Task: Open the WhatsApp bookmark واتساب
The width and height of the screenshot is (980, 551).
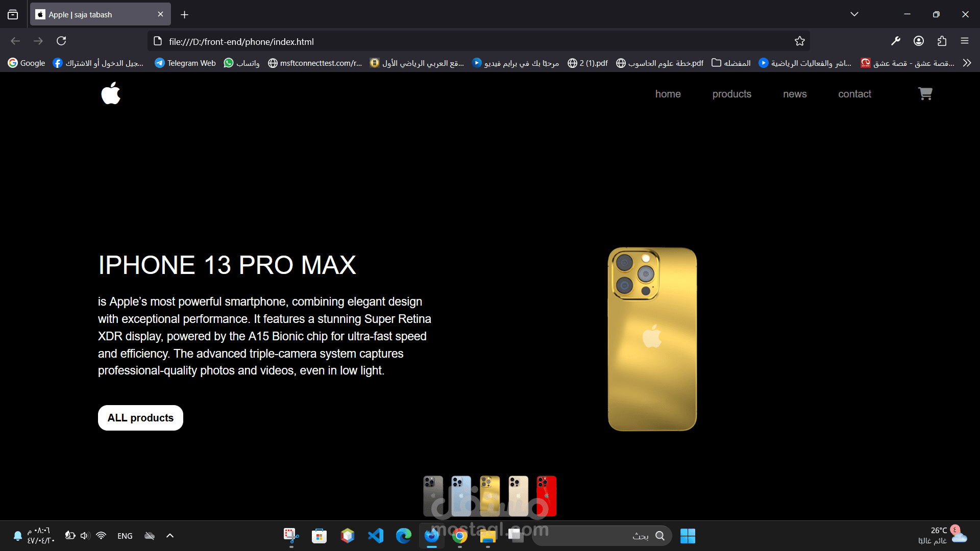Action: pos(242,63)
